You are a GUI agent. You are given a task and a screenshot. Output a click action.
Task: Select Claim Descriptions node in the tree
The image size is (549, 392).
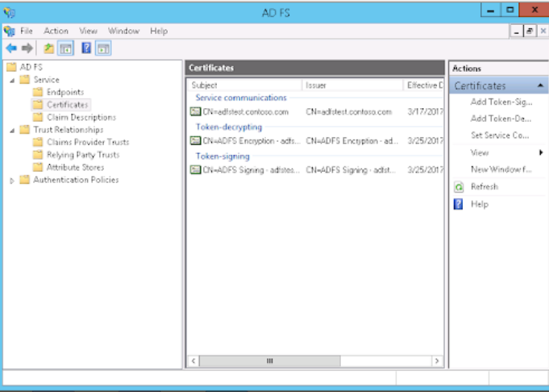(81, 117)
